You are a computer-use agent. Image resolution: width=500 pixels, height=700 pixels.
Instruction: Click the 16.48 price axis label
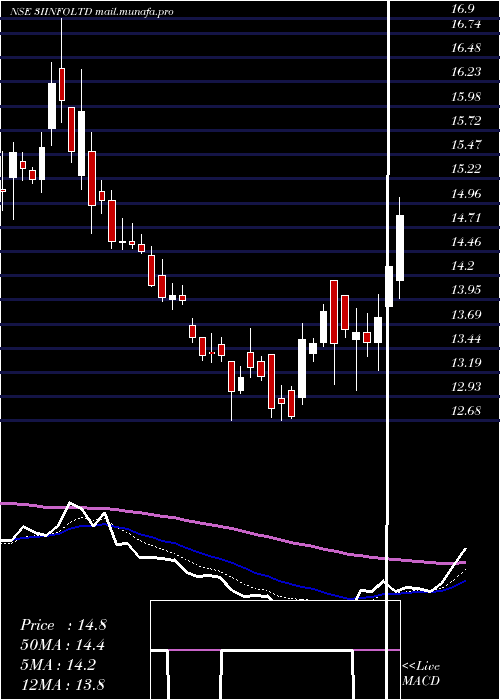point(466,48)
